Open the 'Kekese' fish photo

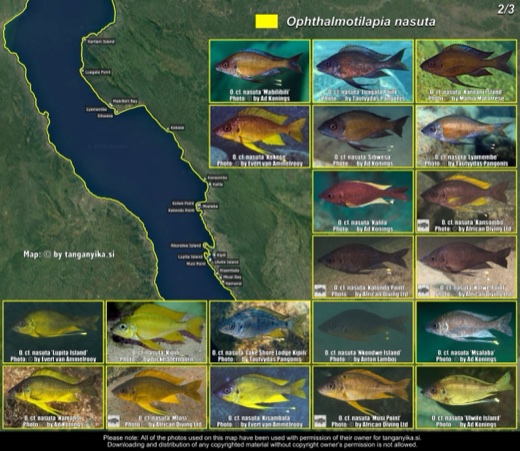point(260,136)
